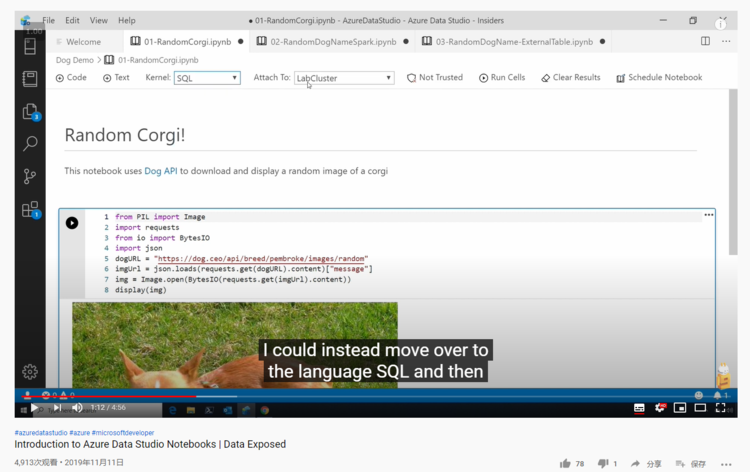Screen dimensions: 750x472
Task: Split the editor with the split icon
Action: click(x=705, y=41)
